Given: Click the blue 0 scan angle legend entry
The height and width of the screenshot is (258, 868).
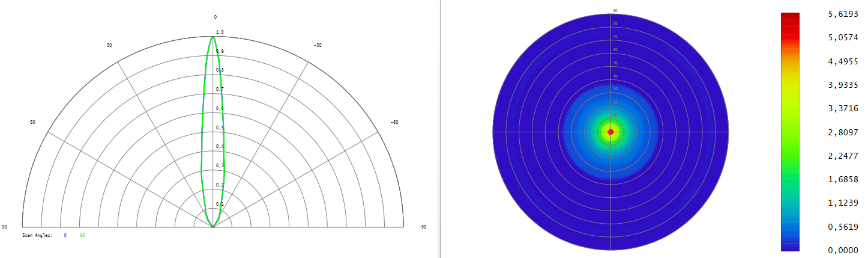Looking at the screenshot, I should [x=65, y=235].
